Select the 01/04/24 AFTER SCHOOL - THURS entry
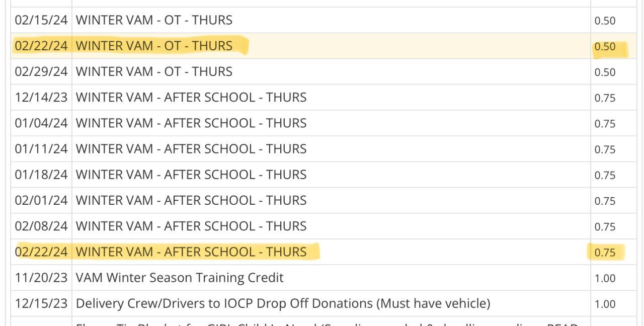Viewport: 644px width, 326px height. 191,123
